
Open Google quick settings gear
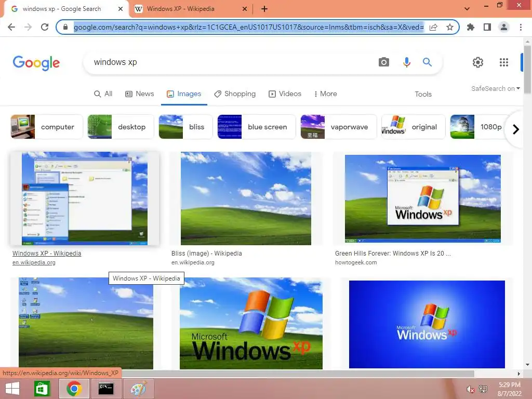pyautogui.click(x=478, y=62)
